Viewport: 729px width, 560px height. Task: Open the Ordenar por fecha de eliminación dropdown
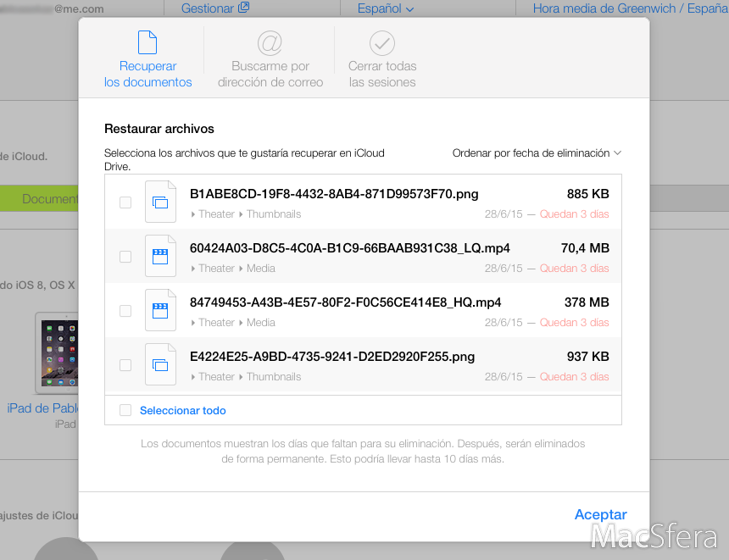537,153
